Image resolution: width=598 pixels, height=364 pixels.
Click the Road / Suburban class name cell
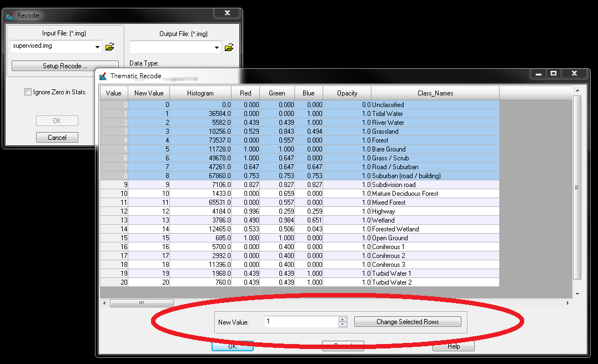(435, 167)
